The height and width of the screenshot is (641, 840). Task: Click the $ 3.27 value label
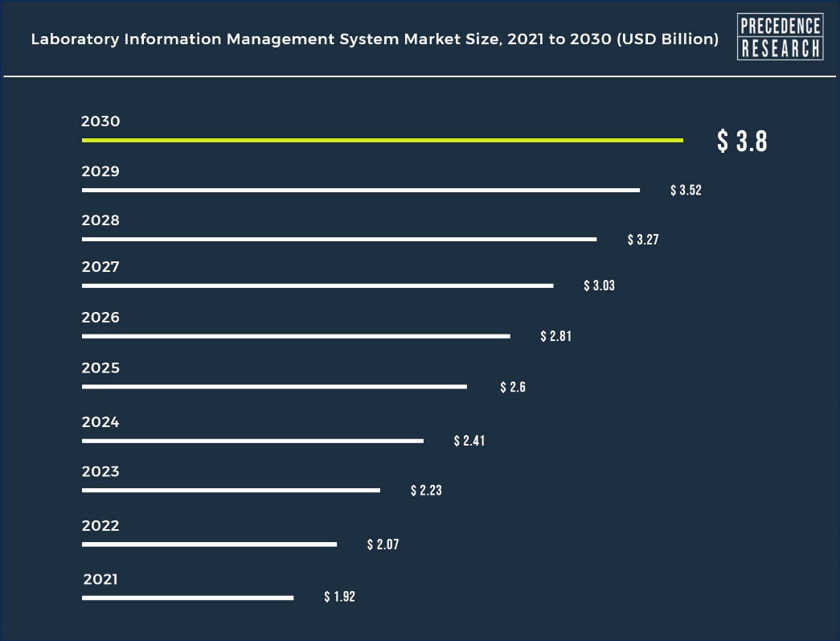pyautogui.click(x=643, y=240)
